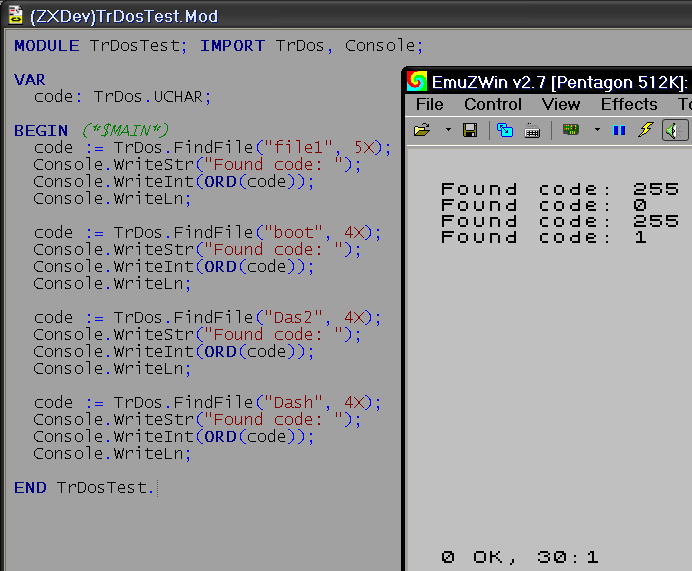The width and height of the screenshot is (692, 571).
Task: Open the Control menu
Action: tap(493, 104)
